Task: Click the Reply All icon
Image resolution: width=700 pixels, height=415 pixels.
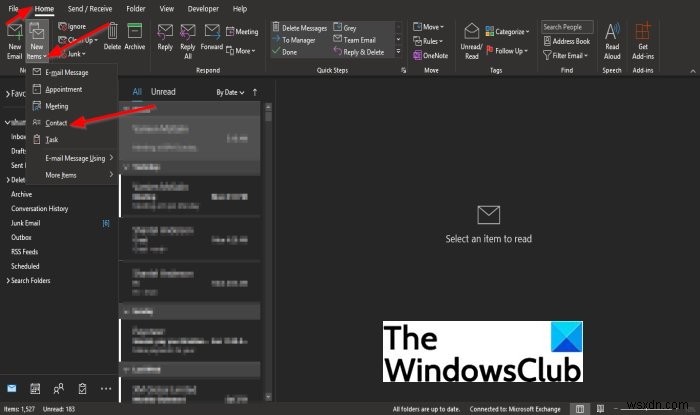Action: pos(188,31)
